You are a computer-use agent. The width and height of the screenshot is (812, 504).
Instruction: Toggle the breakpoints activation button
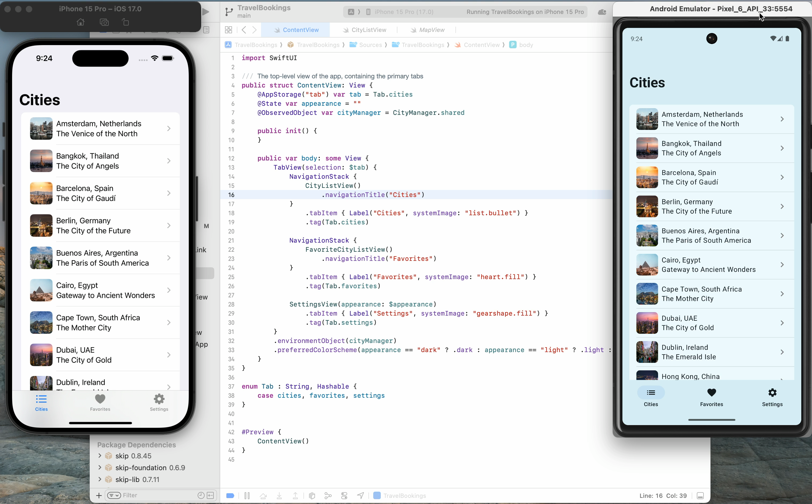[230, 496]
